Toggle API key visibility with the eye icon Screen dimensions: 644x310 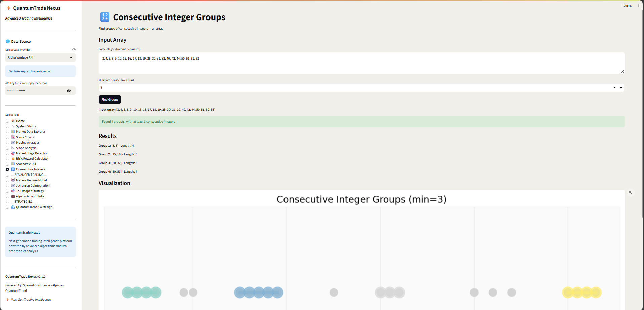(69, 91)
